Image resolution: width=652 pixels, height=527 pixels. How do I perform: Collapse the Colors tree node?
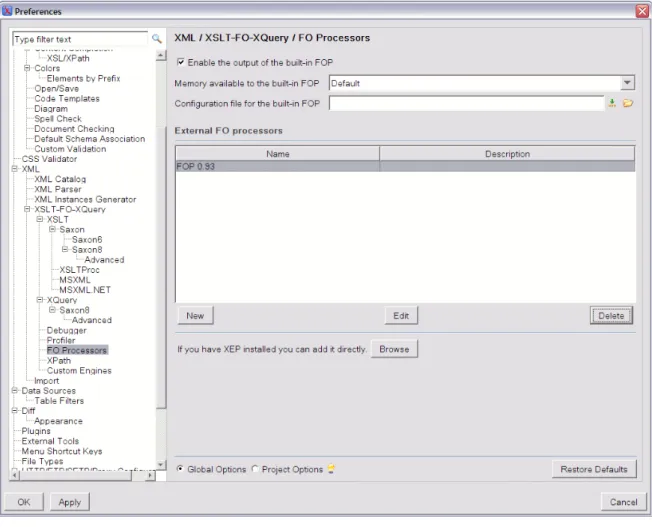[27, 68]
